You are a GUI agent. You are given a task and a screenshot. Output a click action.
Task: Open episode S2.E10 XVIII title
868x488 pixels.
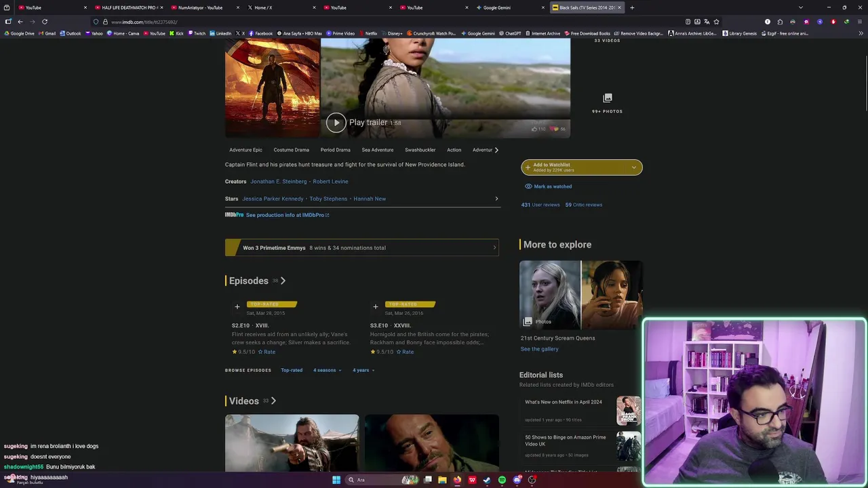[250, 325]
